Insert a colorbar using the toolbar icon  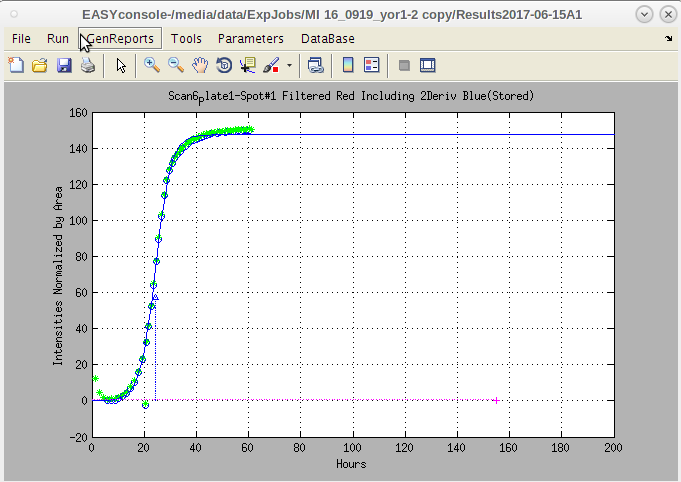coord(348,65)
